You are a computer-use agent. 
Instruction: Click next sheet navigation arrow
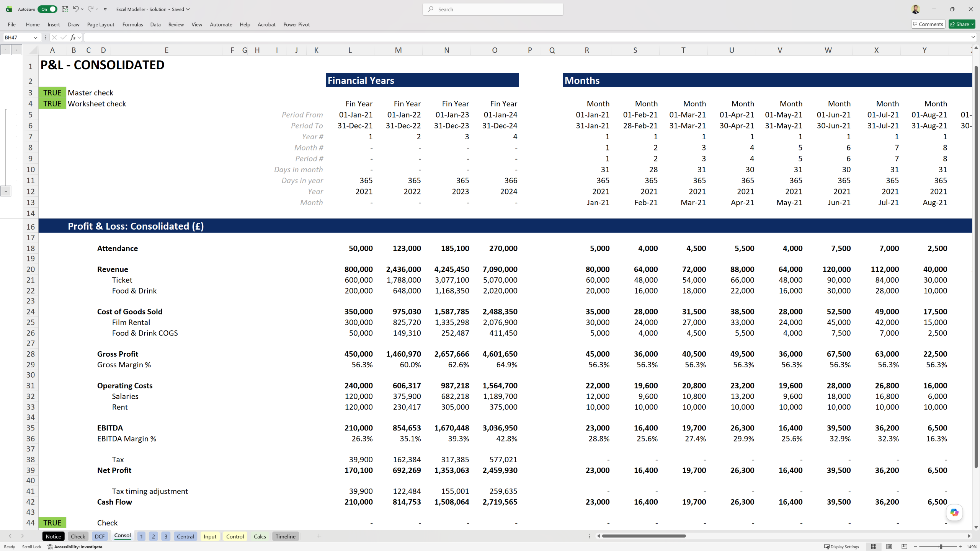pyautogui.click(x=23, y=536)
